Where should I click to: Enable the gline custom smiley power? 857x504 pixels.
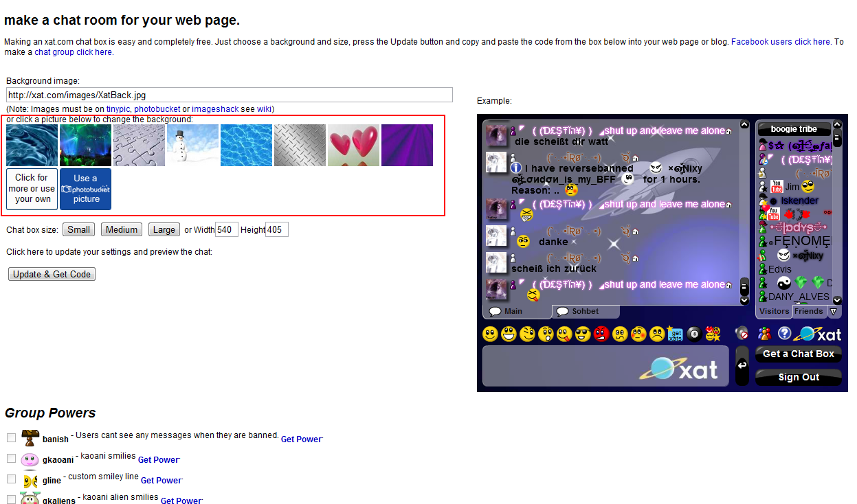click(11, 478)
